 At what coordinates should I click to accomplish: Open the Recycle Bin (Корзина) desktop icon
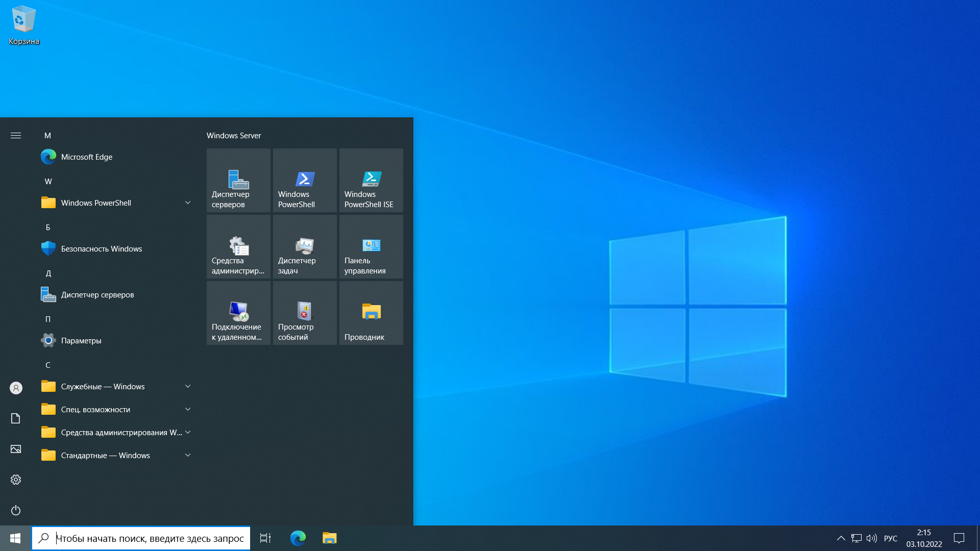coord(24,26)
